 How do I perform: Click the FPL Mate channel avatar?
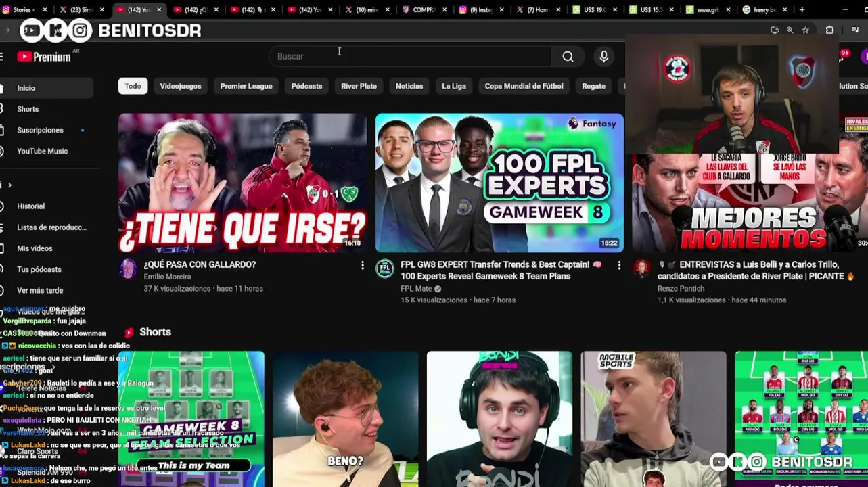click(385, 269)
